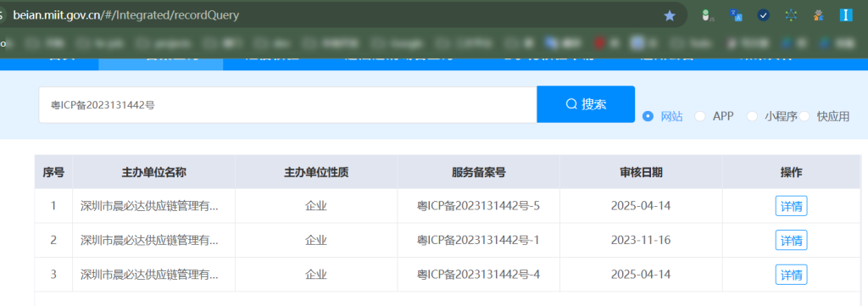Click 企业 in the second row

(316, 240)
